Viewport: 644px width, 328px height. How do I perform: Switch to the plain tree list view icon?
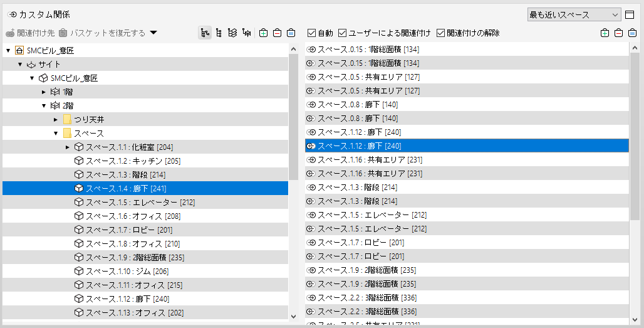219,33
